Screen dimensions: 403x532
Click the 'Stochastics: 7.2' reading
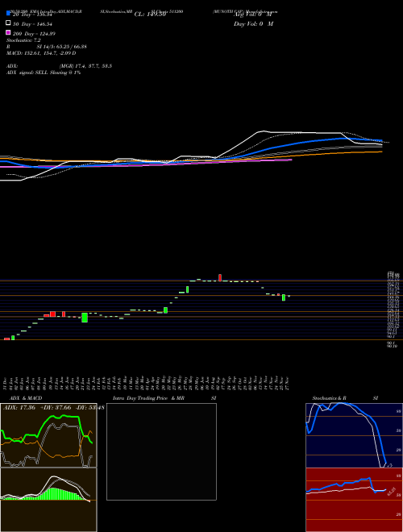coord(23,40)
